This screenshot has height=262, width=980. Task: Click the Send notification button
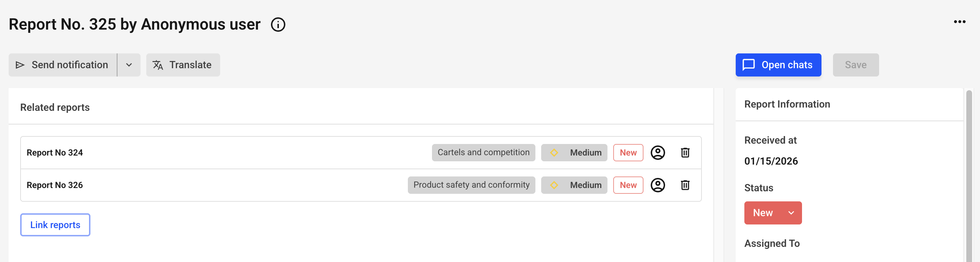click(63, 65)
